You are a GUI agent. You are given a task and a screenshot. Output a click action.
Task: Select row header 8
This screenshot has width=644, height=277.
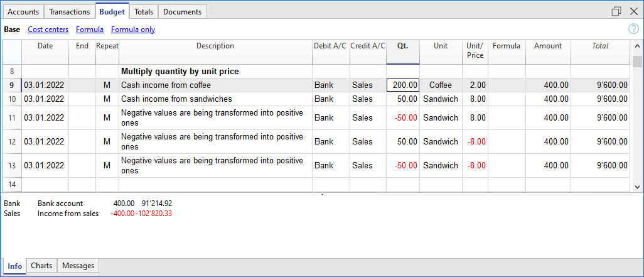12,72
